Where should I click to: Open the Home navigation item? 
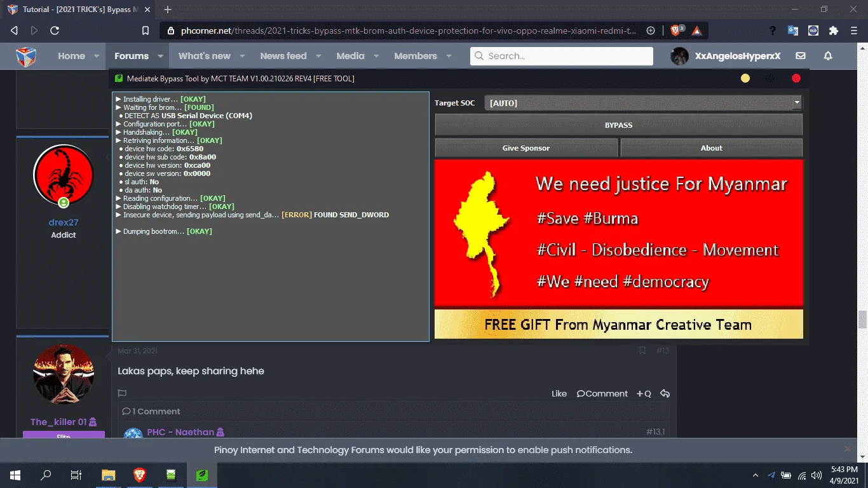71,56
